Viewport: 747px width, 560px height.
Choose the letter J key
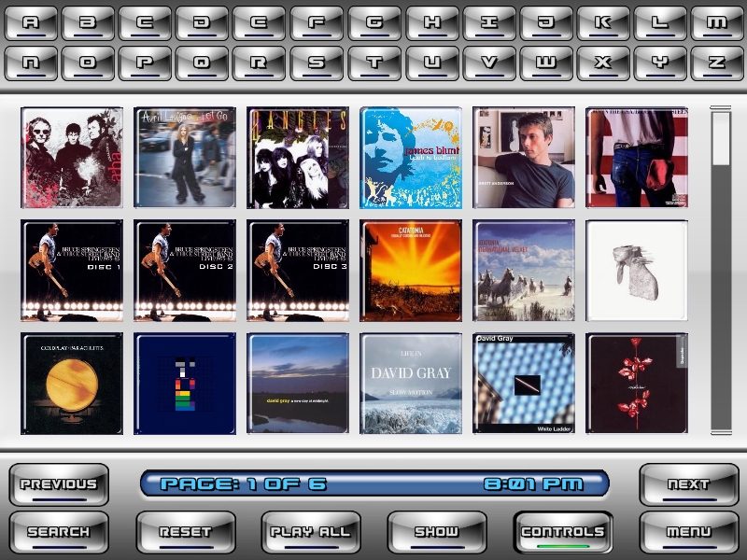(546, 22)
